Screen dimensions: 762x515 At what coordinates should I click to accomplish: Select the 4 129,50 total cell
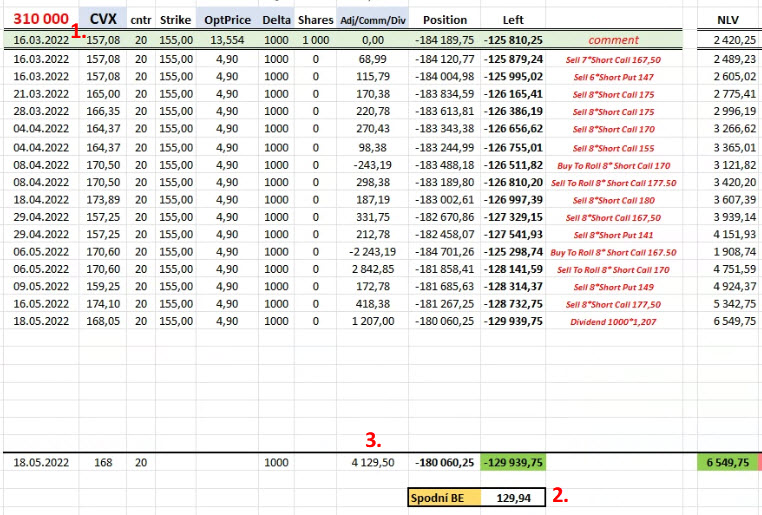coord(372,463)
